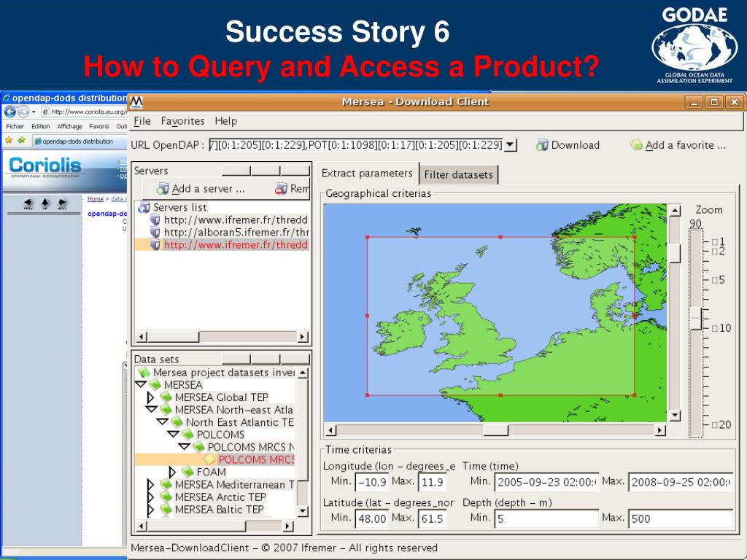This screenshot has width=747, height=560.
Task: Click the URL OpenDAP text field
Action: 356,145
